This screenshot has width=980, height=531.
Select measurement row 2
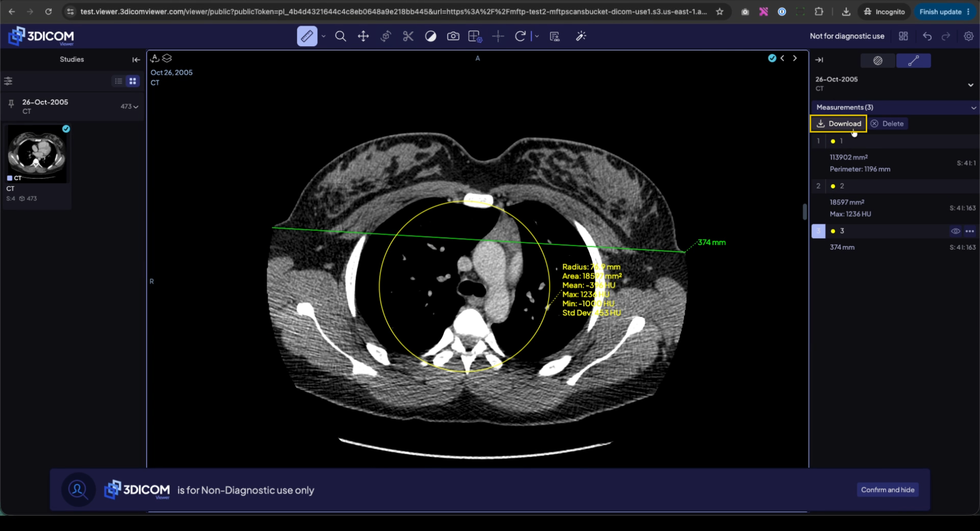pyautogui.click(x=895, y=186)
